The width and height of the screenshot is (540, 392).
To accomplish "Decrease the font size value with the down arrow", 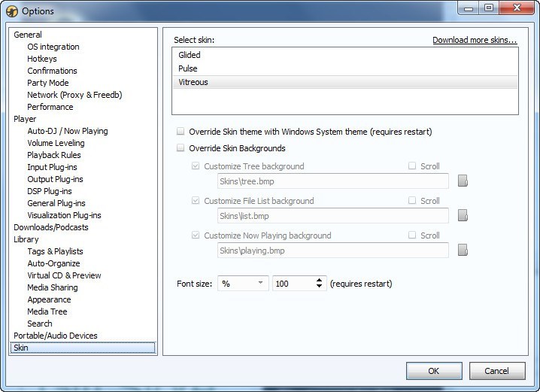I will [319, 286].
